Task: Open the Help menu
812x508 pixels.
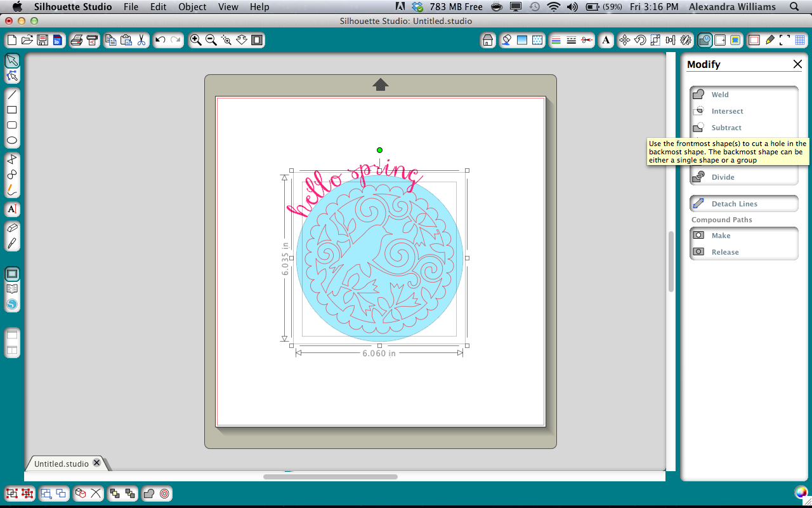Action: [x=259, y=7]
